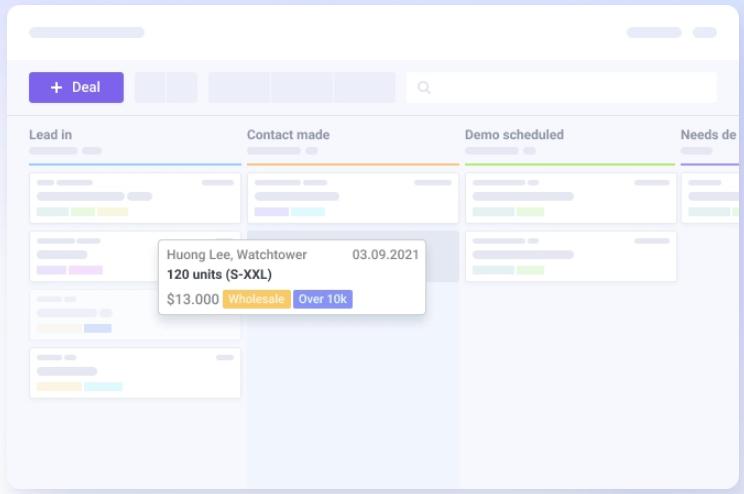744x494 pixels.
Task: Click the 120 units (S-XXL) deal name
Action: [219, 275]
